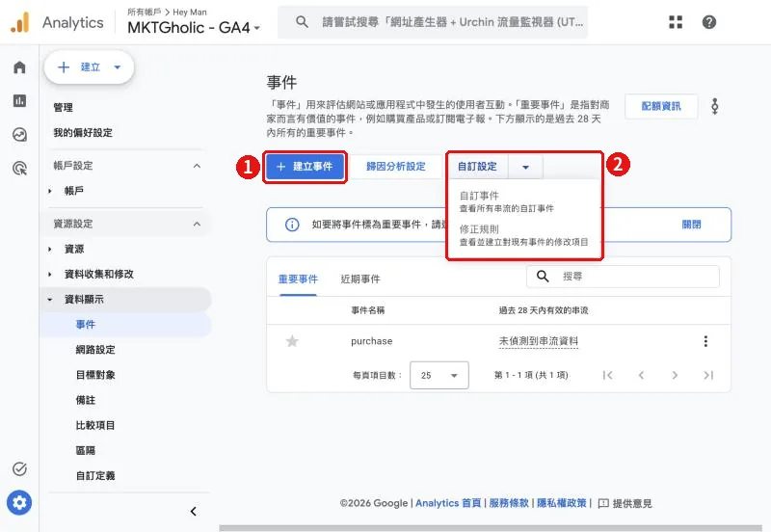Click the purchase event name
Viewport: 771px width, 532px height.
372,341
